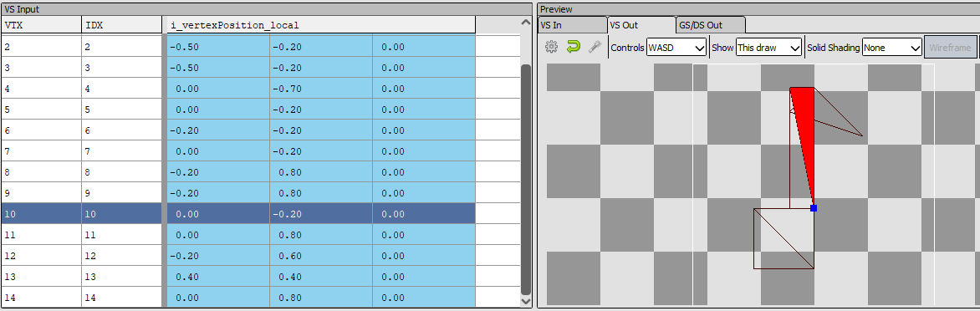Image resolution: width=980 pixels, height=311 pixels.
Task: Open the preview settings gear icon
Action: tap(551, 47)
